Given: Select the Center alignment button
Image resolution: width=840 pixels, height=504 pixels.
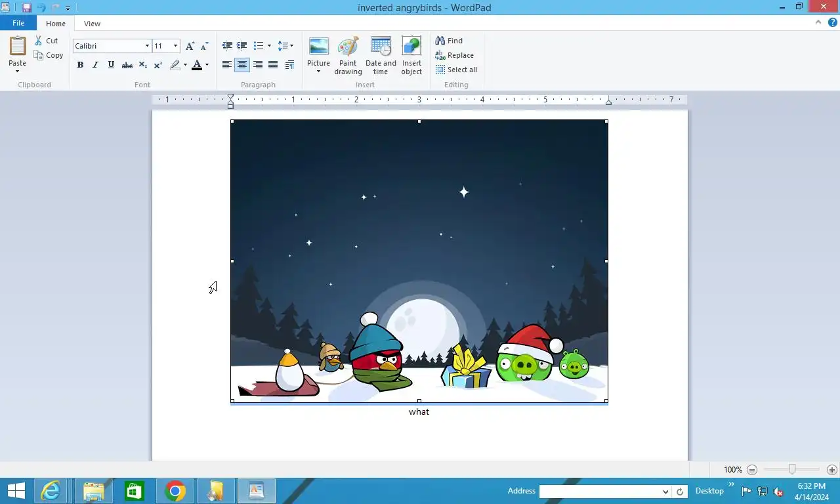Looking at the screenshot, I should (x=242, y=65).
